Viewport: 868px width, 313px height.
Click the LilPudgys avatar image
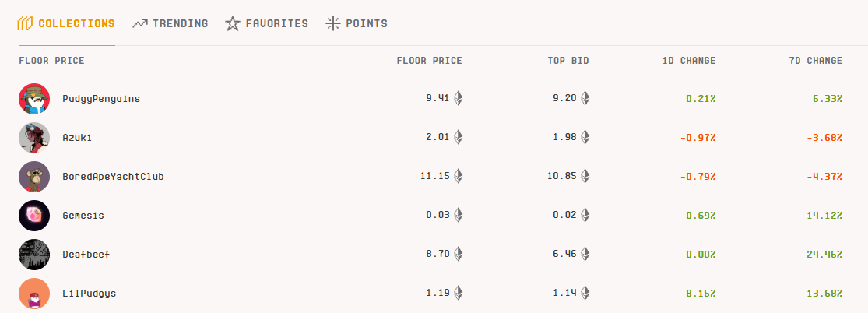point(34,294)
